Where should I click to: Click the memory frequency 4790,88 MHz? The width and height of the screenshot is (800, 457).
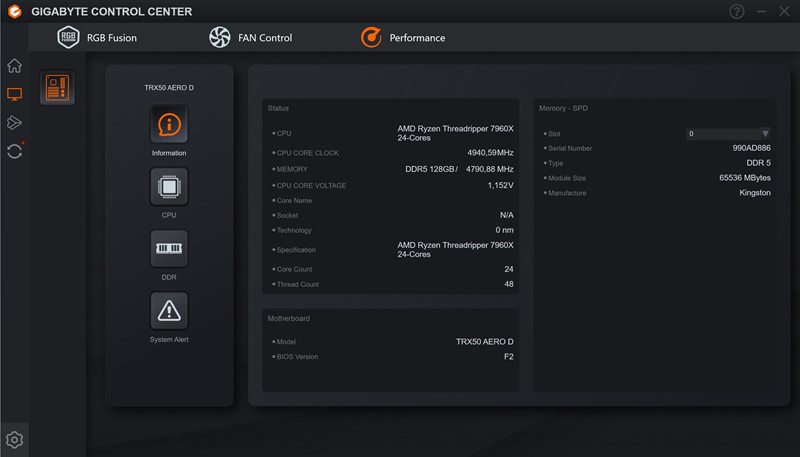[489, 169]
